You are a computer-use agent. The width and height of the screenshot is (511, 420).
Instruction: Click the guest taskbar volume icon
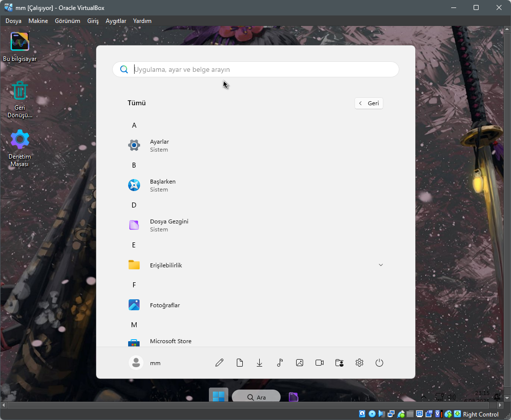451,397
